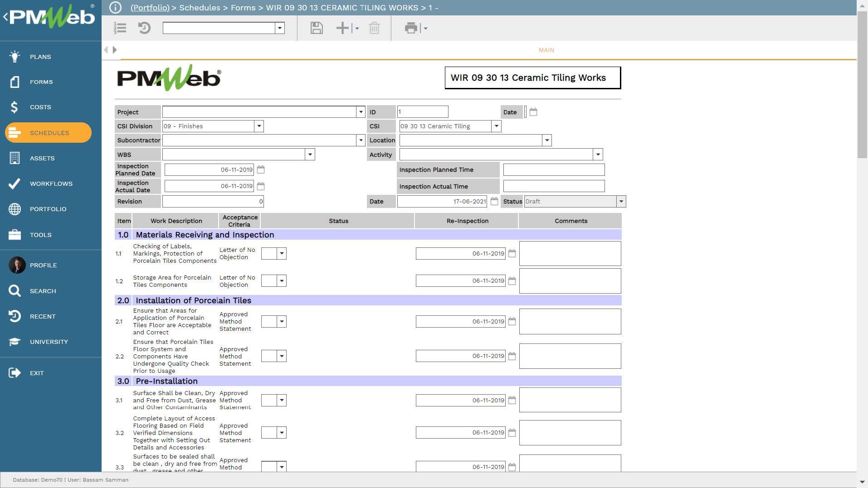
Task: Open calendar for 17-06-2021 date
Action: [x=494, y=201]
